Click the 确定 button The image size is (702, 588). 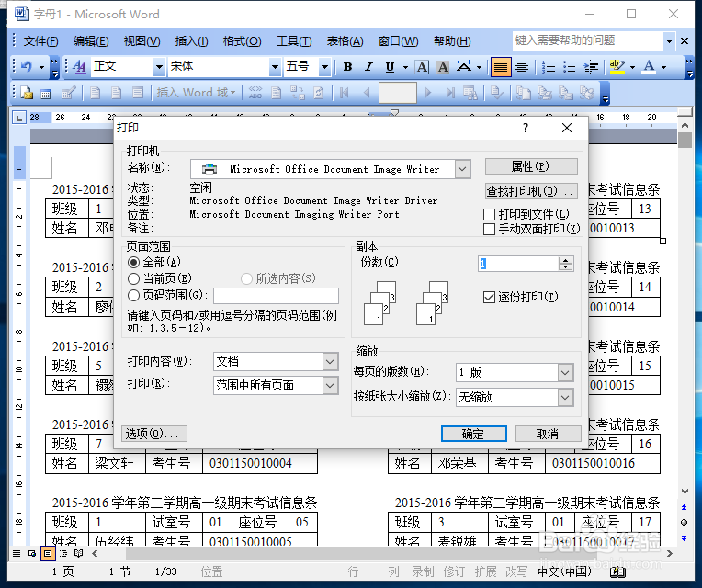[474, 434]
